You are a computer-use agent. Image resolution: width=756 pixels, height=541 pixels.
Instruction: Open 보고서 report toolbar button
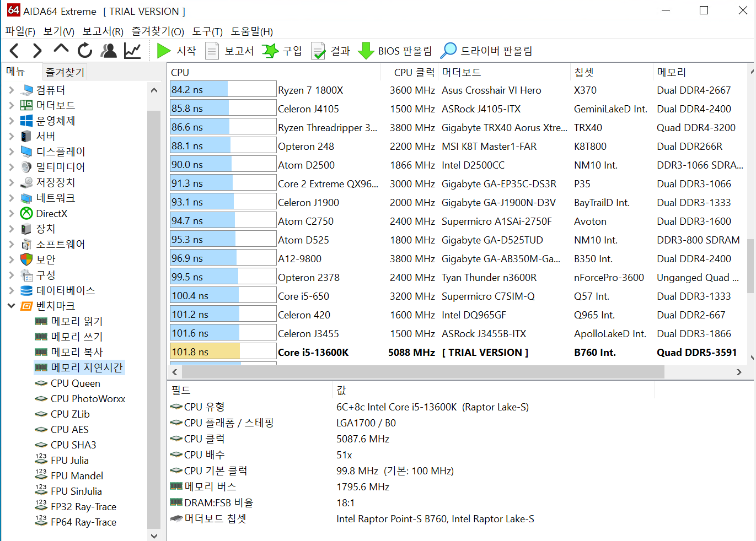pyautogui.click(x=229, y=51)
